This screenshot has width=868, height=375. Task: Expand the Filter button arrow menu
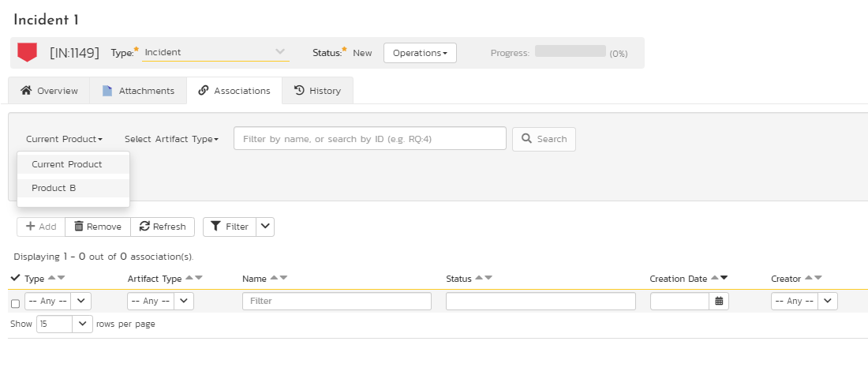[x=265, y=227]
